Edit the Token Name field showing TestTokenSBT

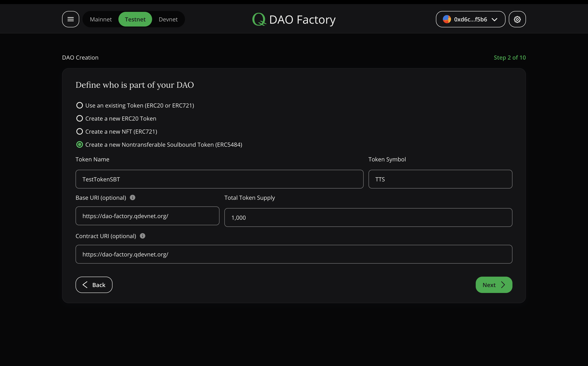(x=219, y=179)
